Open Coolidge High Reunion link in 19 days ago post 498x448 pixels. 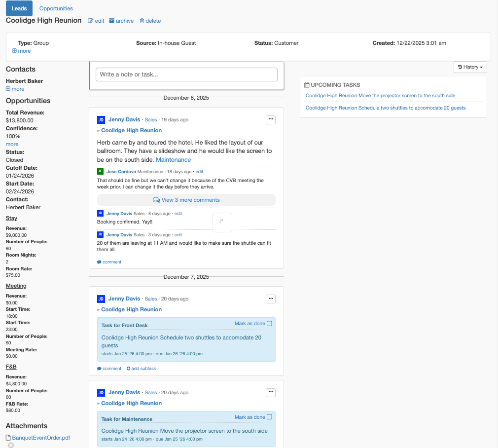tap(132, 130)
